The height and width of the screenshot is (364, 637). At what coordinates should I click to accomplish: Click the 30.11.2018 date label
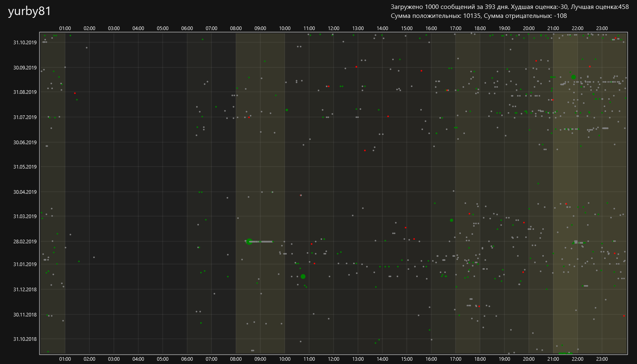(x=25, y=315)
